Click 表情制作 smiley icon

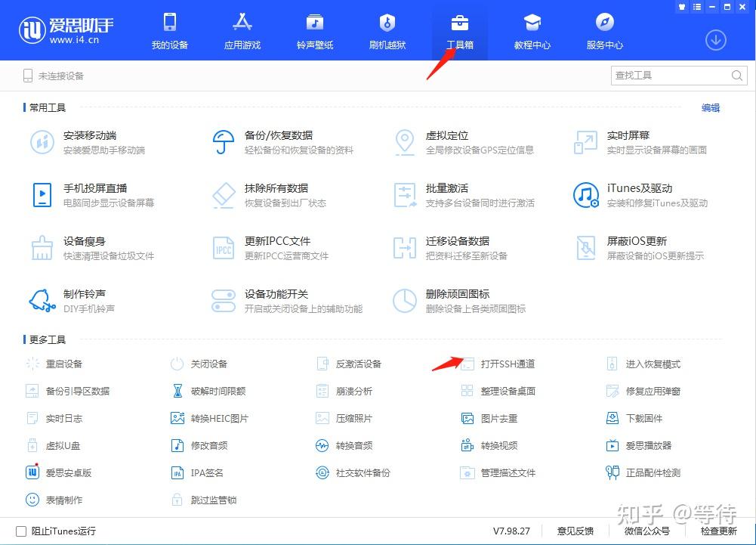(x=32, y=500)
